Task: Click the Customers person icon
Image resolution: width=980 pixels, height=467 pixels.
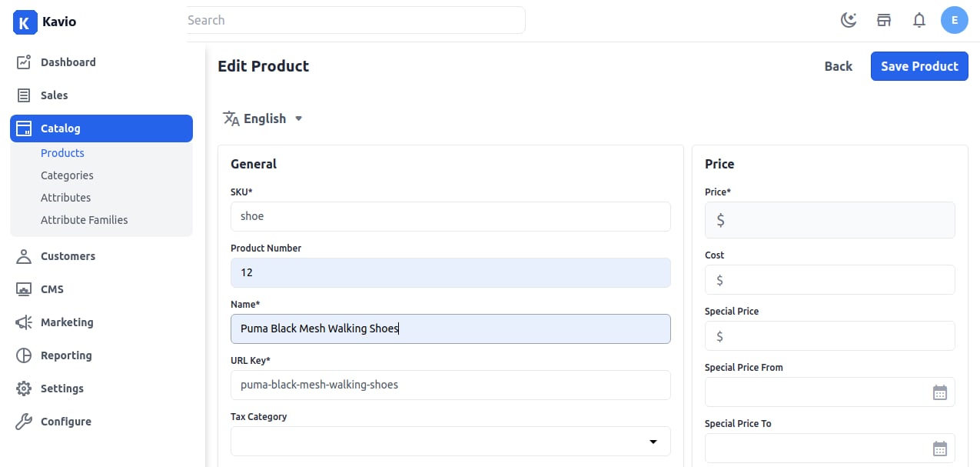Action: tap(25, 256)
